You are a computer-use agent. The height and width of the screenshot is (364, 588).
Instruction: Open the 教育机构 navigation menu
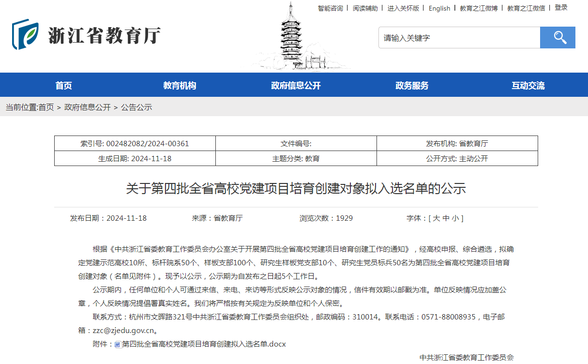coord(180,86)
